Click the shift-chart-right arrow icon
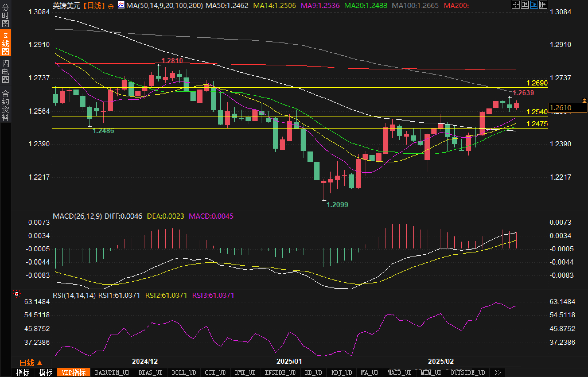588x377 pixels. pos(543,5)
